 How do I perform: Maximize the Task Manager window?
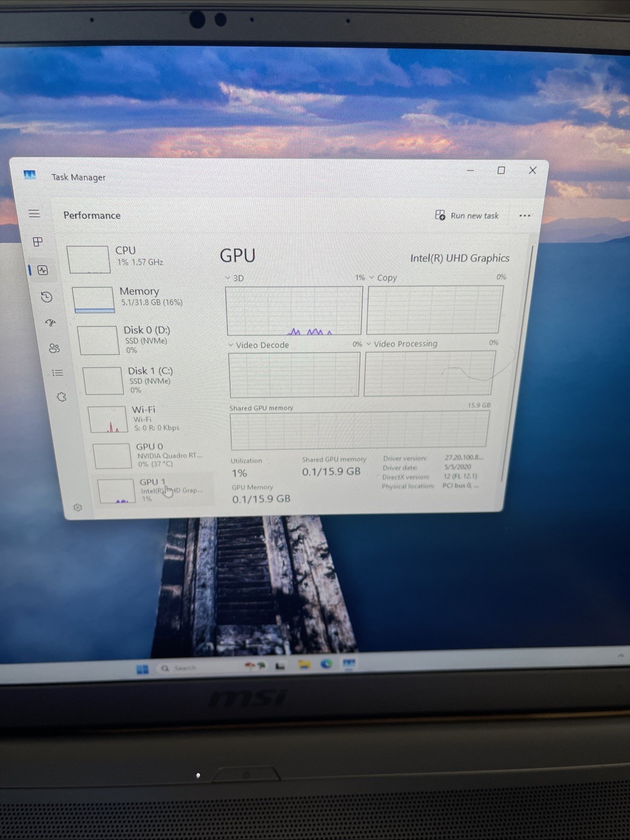point(501,170)
